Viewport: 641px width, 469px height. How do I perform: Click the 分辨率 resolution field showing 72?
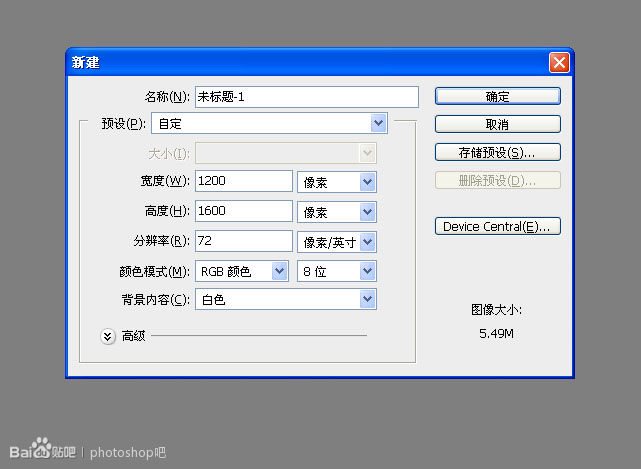click(244, 240)
